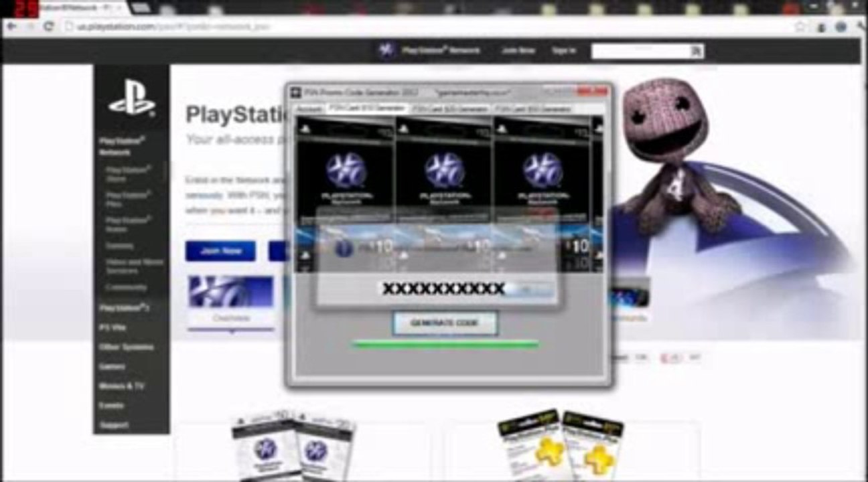
Task: Click the PlayStation Network icon in the header
Action: pos(386,50)
